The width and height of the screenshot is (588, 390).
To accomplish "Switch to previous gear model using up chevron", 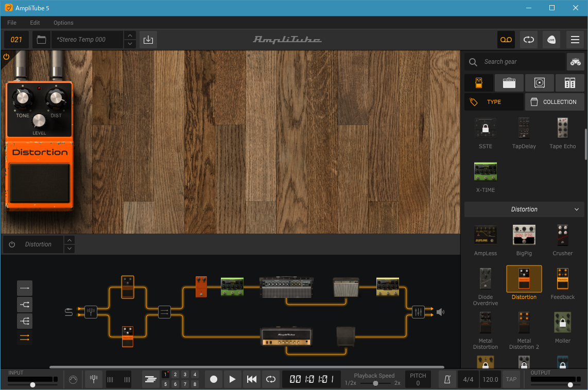I will [70, 240].
